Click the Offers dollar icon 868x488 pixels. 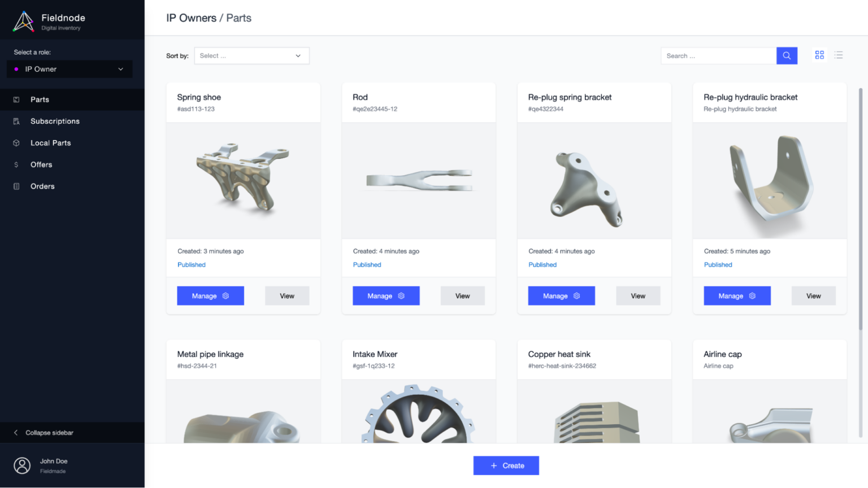point(16,165)
